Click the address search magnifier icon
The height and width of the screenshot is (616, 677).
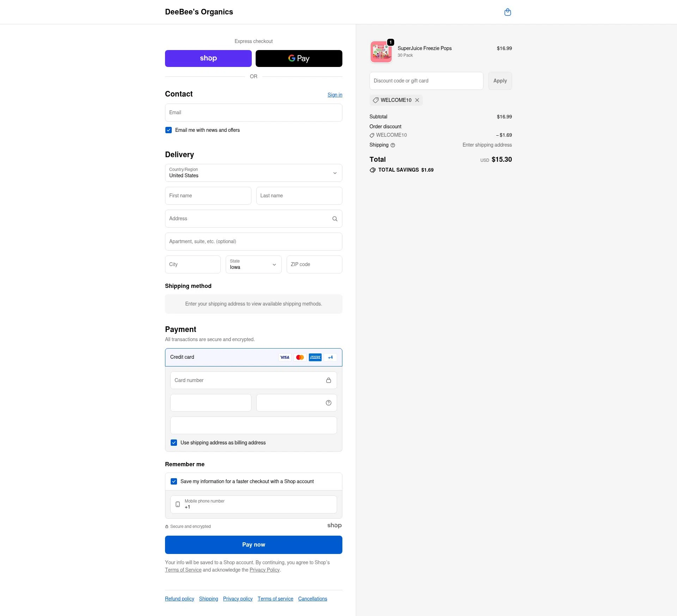tap(335, 219)
